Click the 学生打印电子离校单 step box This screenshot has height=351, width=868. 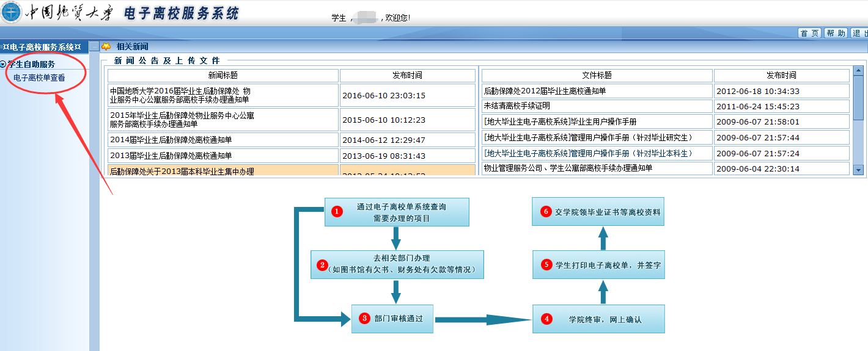coord(598,265)
